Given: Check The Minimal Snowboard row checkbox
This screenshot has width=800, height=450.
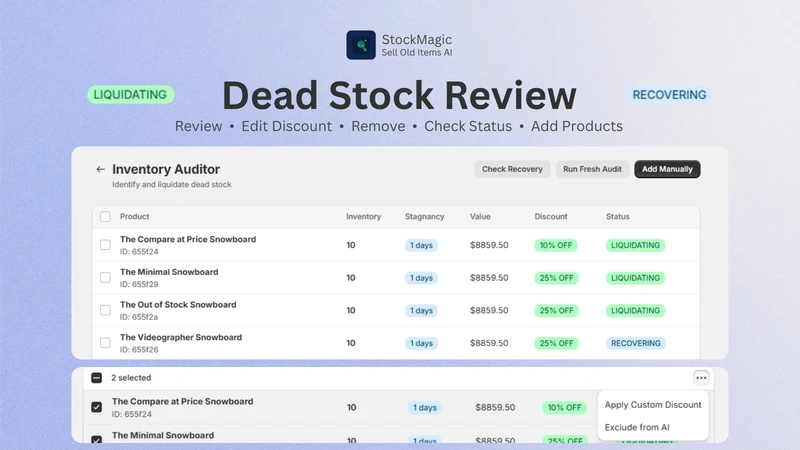Looking at the screenshot, I should coord(105,278).
